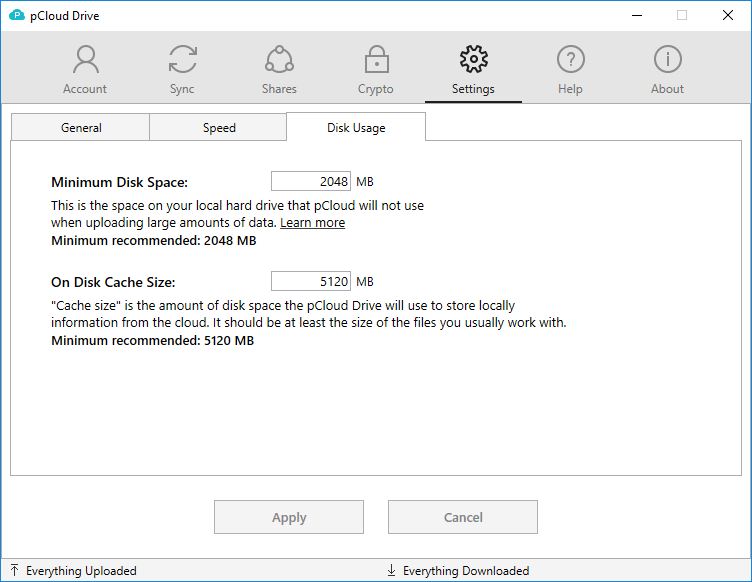Click the Everything Uploaded status text
The image size is (752, 582).
[81, 571]
